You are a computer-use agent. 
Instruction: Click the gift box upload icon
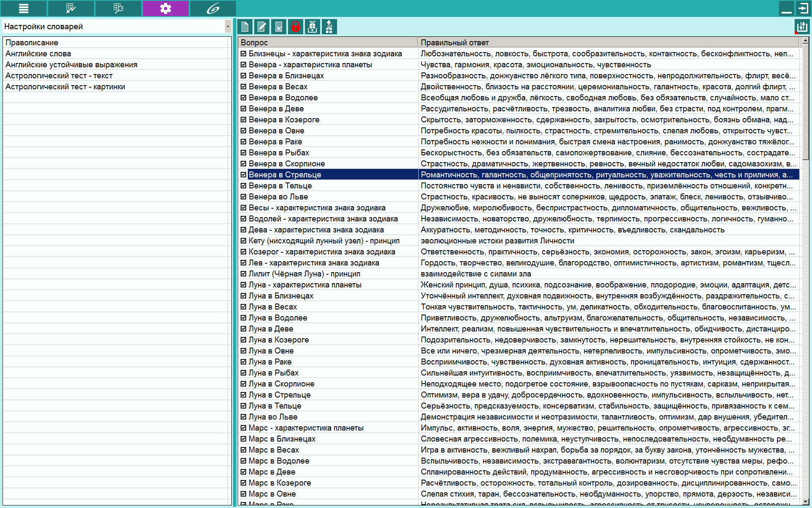329,27
